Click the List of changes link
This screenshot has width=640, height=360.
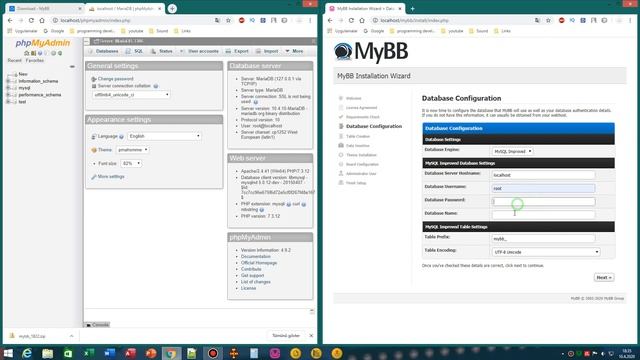(256, 282)
